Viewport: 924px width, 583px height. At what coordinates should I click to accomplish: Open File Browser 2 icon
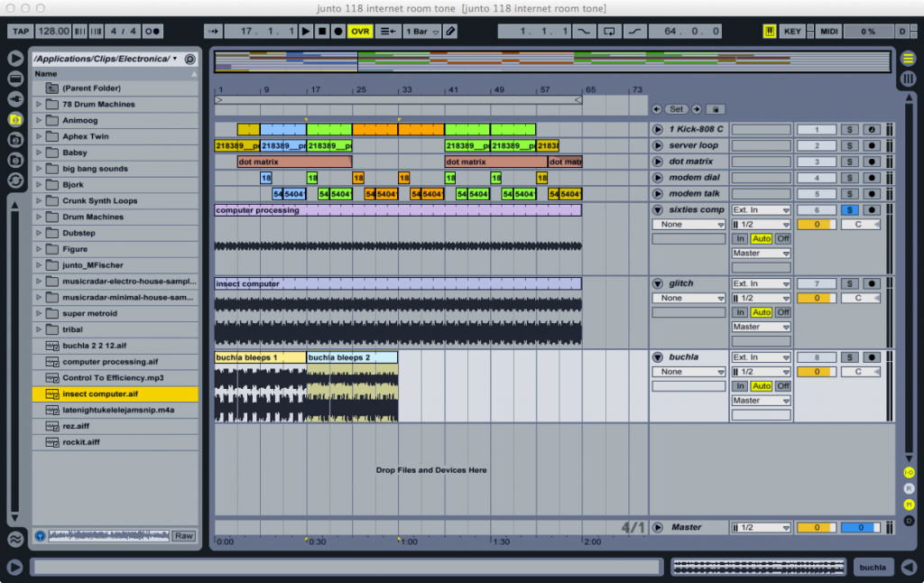15,140
